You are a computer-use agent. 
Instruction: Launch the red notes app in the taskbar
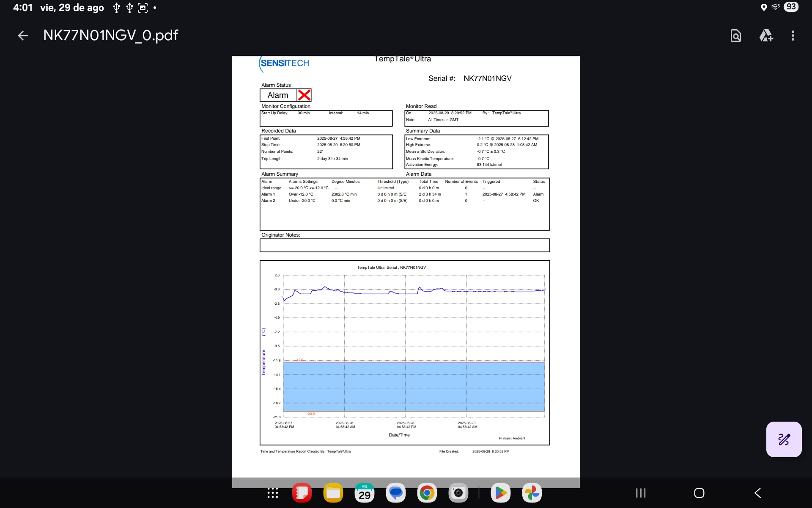302,493
